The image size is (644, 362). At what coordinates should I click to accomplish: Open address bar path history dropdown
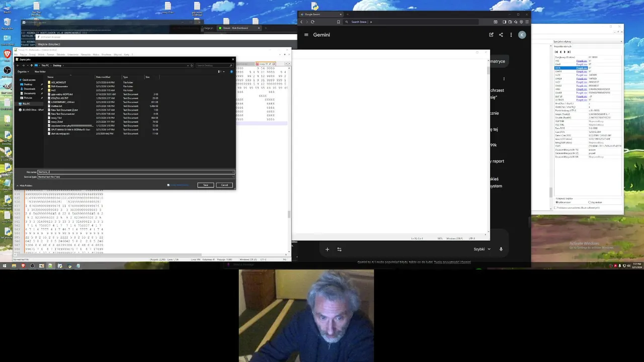pyautogui.click(x=188, y=65)
